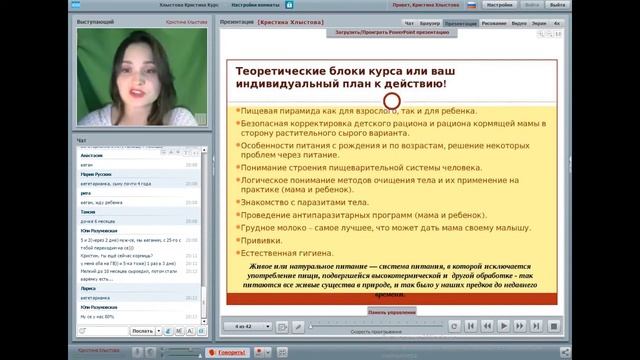This screenshot has width=640, height=360.
Task: Click presenter name Кристина Хлыстова above video
Action: pyautogui.click(x=187, y=22)
